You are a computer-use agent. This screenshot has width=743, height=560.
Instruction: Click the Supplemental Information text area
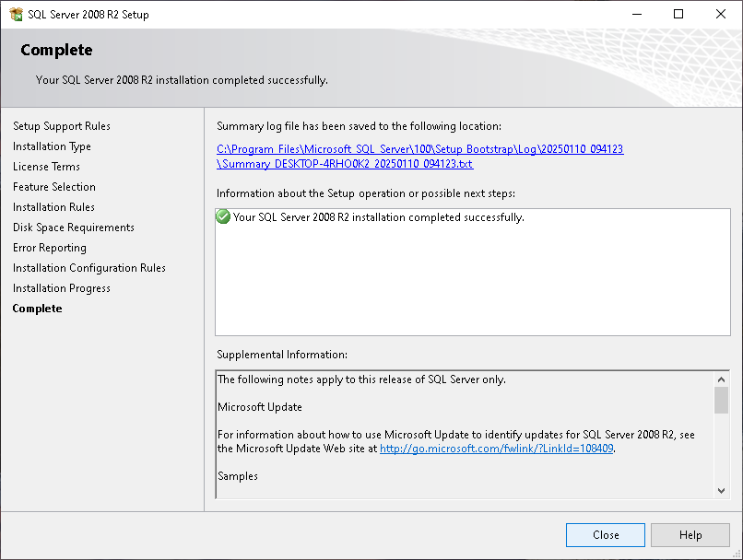[465, 434]
